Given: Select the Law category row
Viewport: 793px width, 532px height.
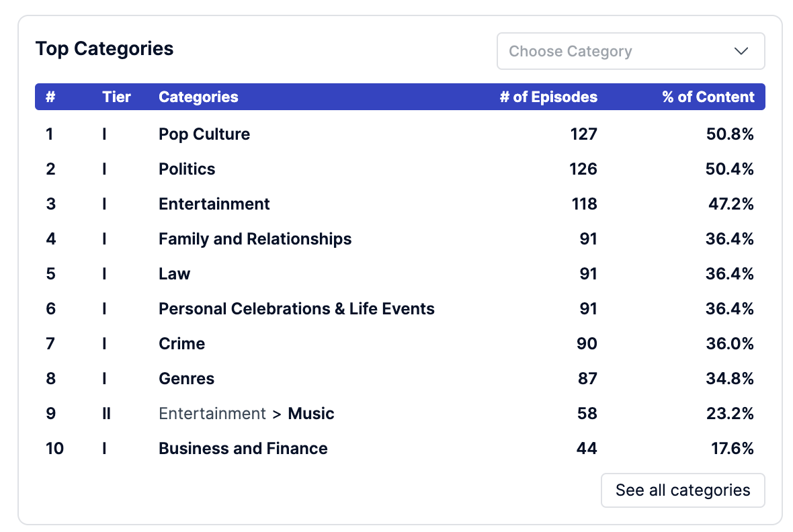Looking at the screenshot, I should pyautogui.click(x=400, y=273).
